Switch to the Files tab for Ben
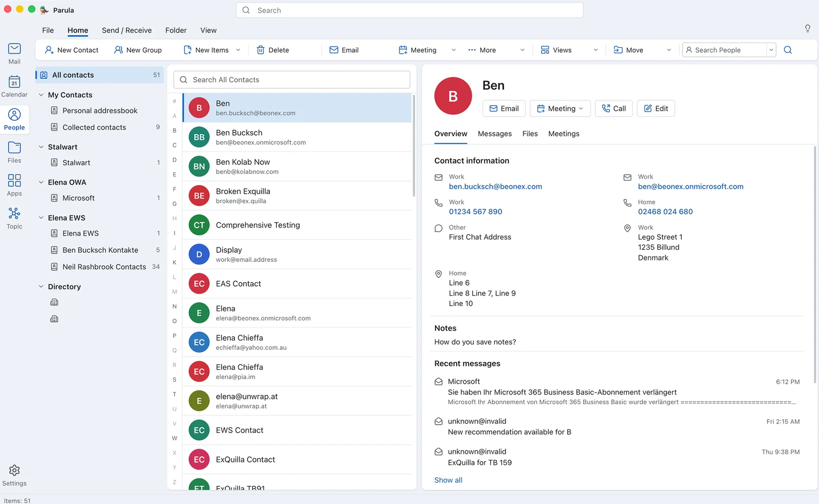Image resolution: width=819 pixels, height=504 pixels. [x=530, y=134]
